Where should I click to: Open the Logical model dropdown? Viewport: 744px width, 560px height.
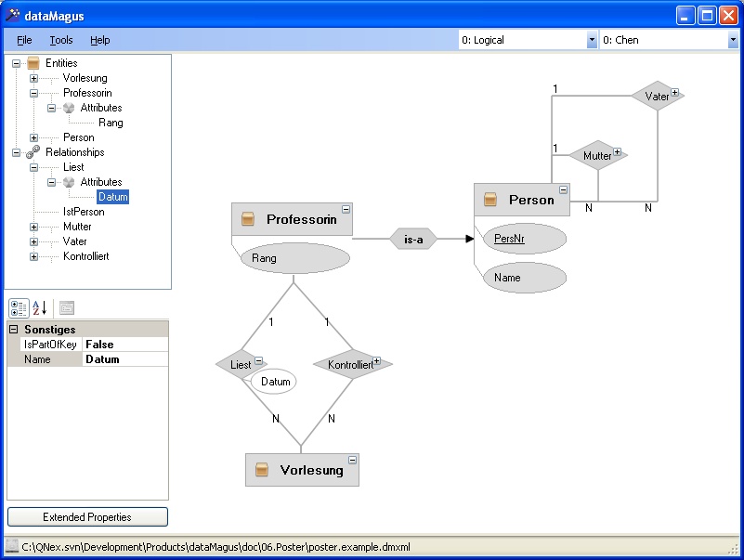[592, 40]
